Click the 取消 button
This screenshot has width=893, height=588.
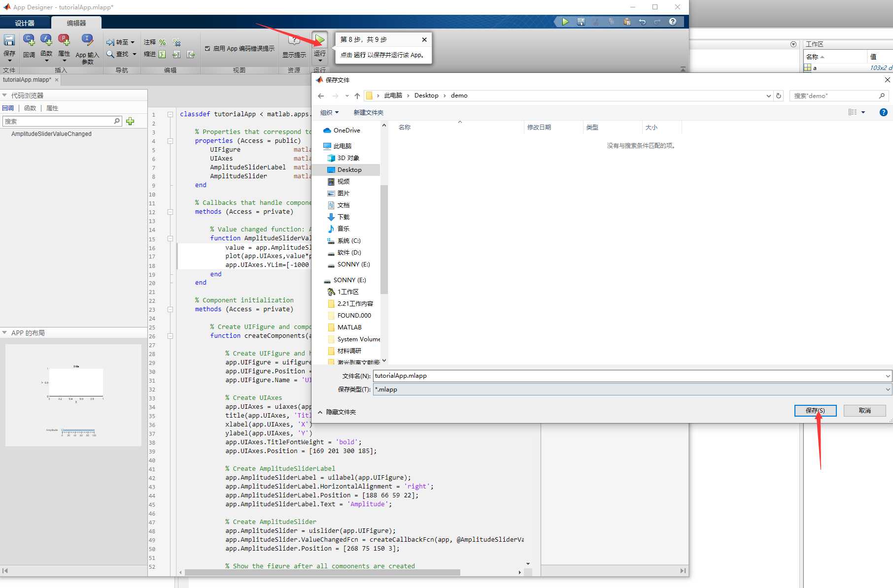864,410
